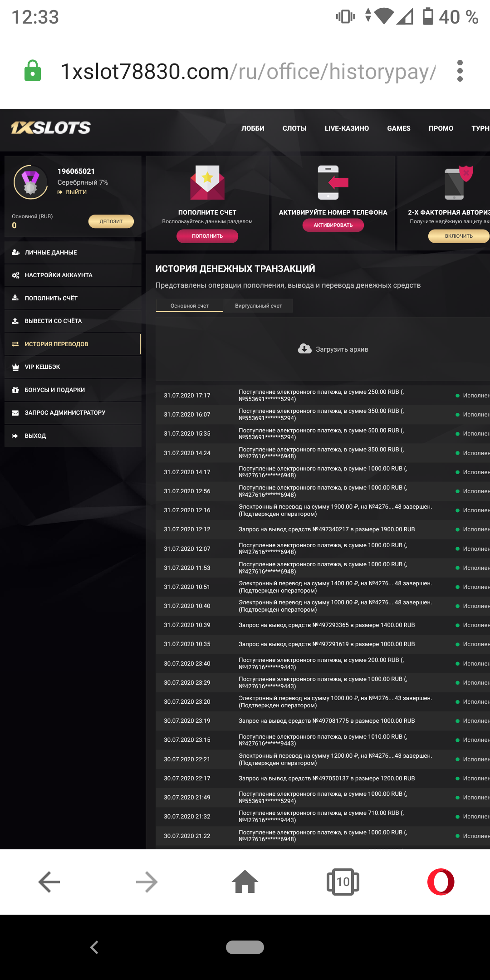Screen dimensions: 490x980
Task: Click the 30.07.2020 21:32 transaction date
Action: click(x=187, y=817)
